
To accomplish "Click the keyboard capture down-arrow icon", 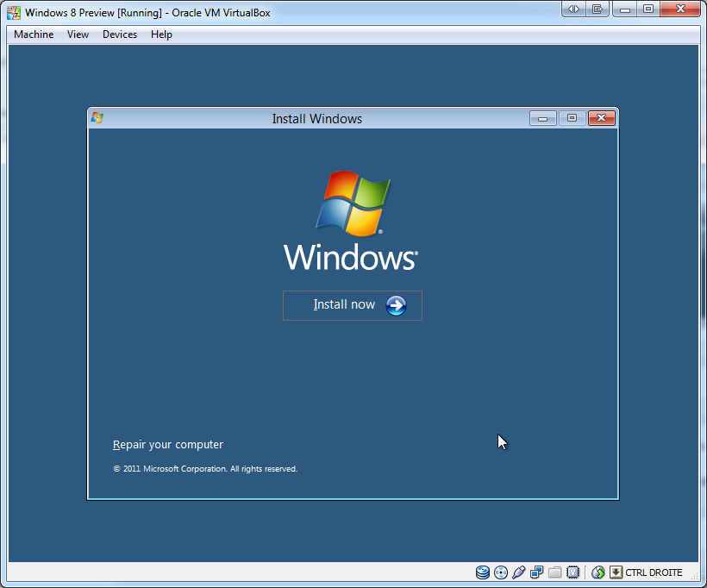I will (x=616, y=572).
